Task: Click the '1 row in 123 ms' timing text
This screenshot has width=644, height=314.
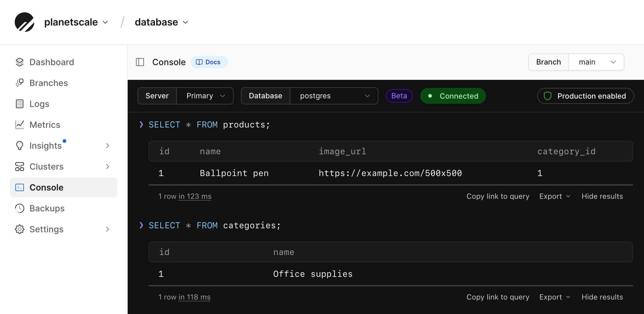Action: (185, 196)
